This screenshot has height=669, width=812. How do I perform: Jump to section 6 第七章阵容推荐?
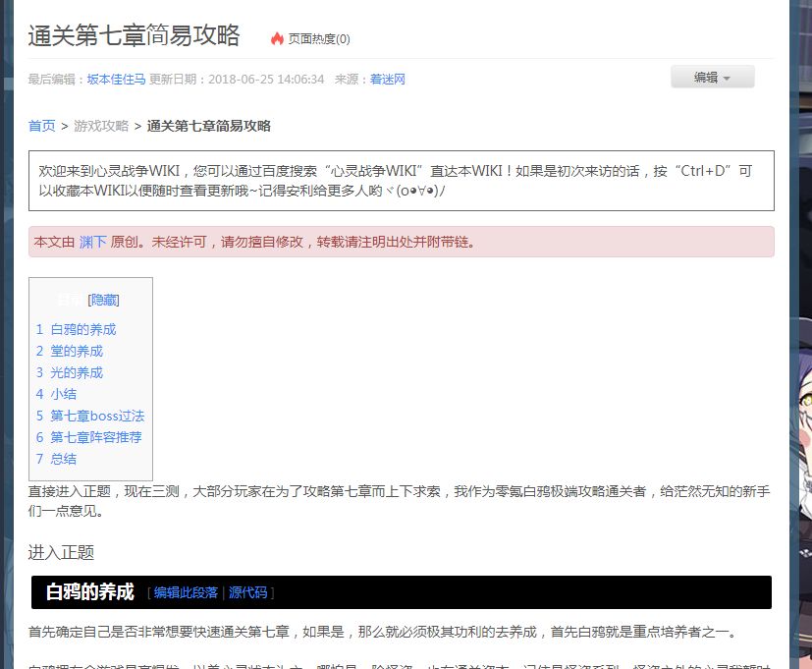88,437
